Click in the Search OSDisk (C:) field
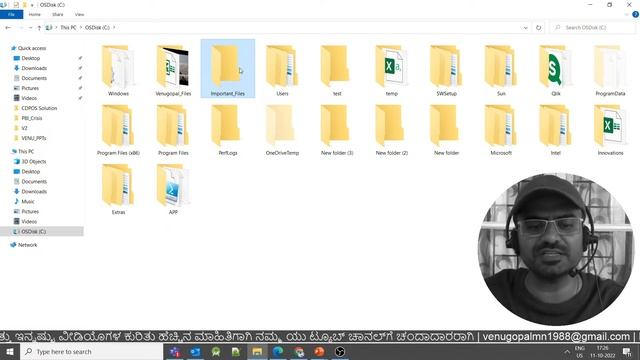The image size is (640, 360). (593, 27)
